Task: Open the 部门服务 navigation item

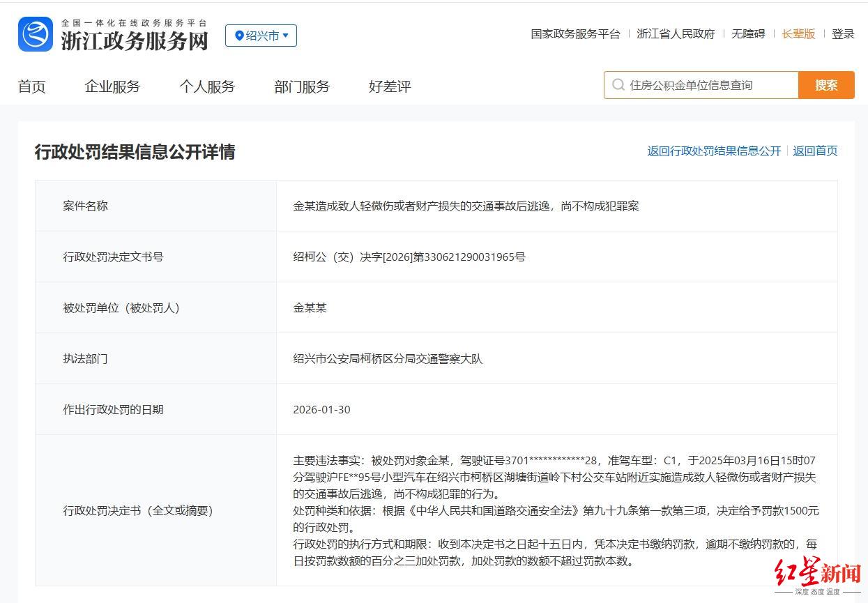Action: (302, 86)
